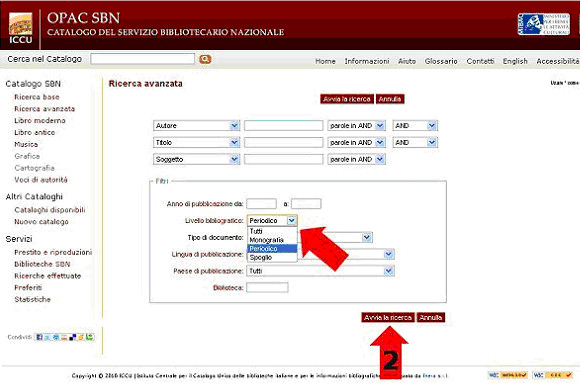Screen dimensions: 580x383
Task: Click the MiBAC ministry logo
Action: (544, 24)
